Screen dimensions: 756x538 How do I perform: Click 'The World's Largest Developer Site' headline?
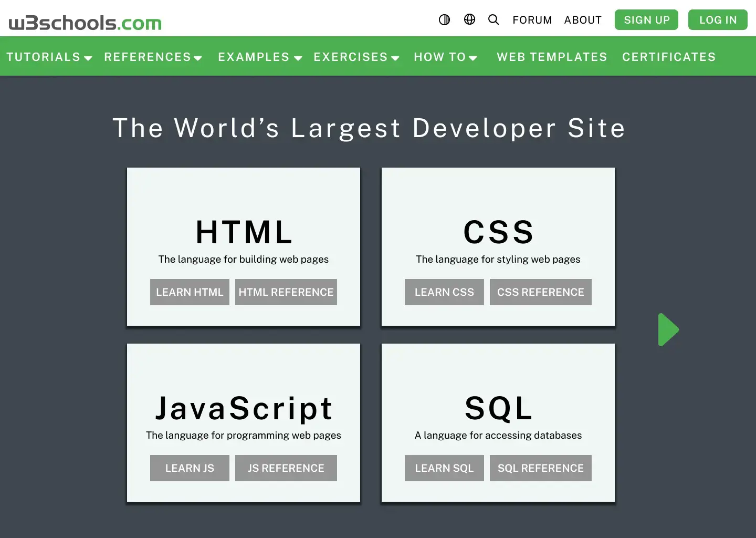(x=369, y=129)
